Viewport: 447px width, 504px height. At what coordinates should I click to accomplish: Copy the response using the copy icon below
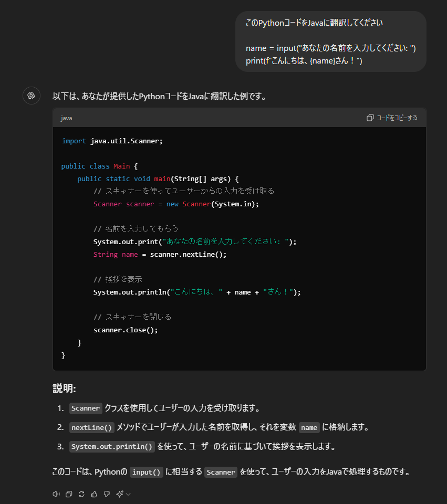(69, 494)
